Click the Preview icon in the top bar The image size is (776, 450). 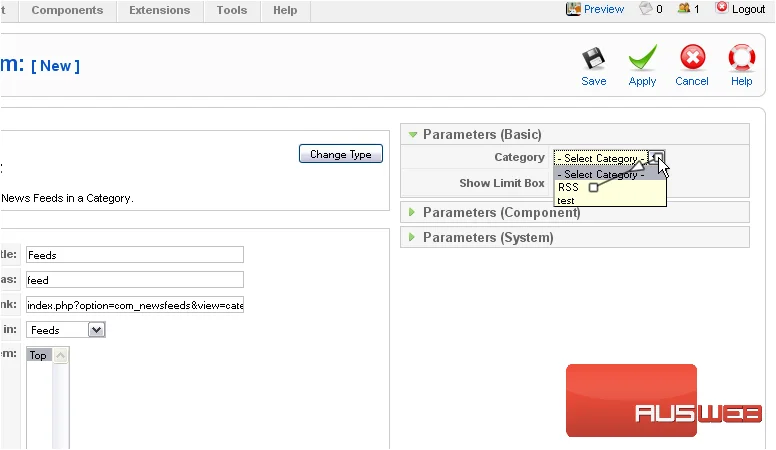click(573, 9)
